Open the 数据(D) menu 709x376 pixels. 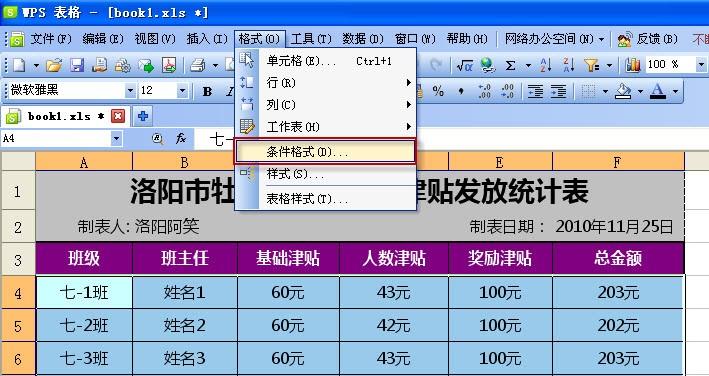pos(363,39)
